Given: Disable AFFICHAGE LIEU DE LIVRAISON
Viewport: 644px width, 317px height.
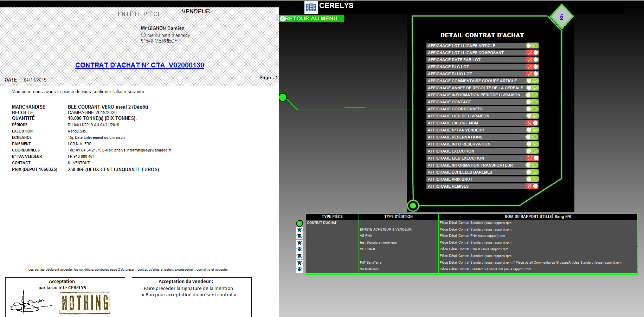Looking at the screenshot, I should pos(532,116).
